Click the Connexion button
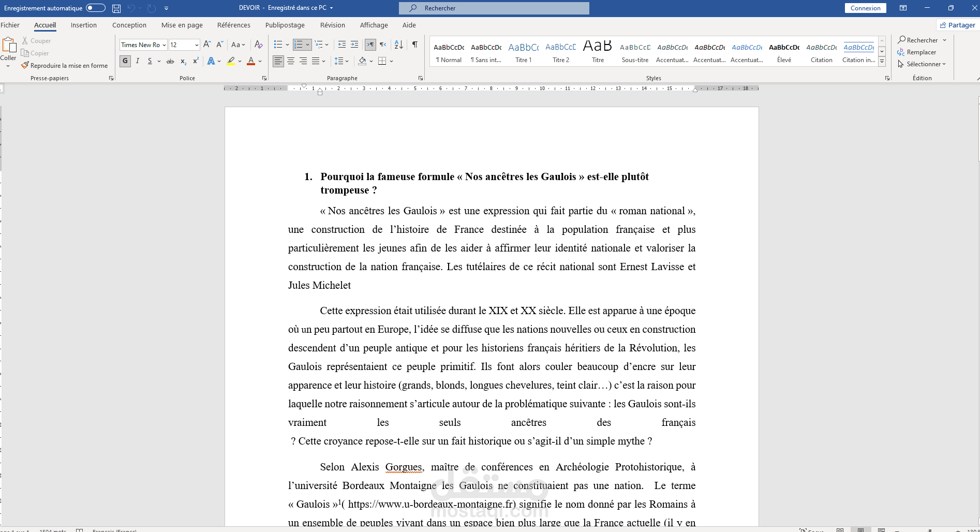The height and width of the screenshot is (532, 980). coord(866,8)
